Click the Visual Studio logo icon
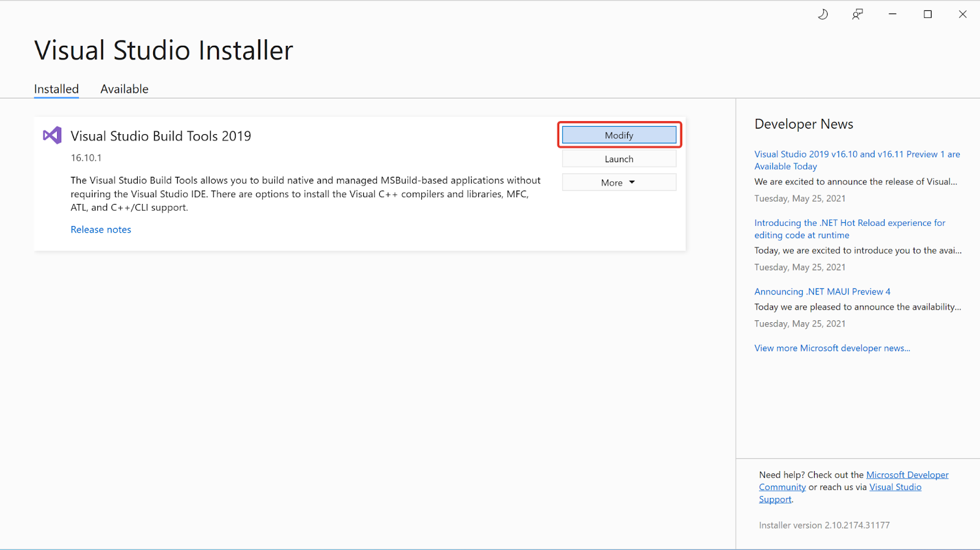This screenshot has width=980, height=550. [52, 135]
